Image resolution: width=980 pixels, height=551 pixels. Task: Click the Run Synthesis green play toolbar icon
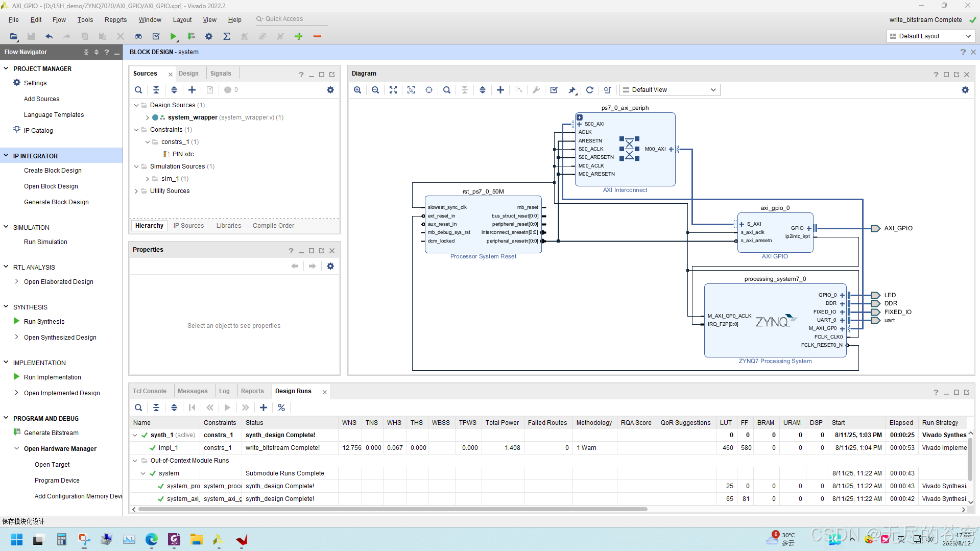(x=174, y=36)
